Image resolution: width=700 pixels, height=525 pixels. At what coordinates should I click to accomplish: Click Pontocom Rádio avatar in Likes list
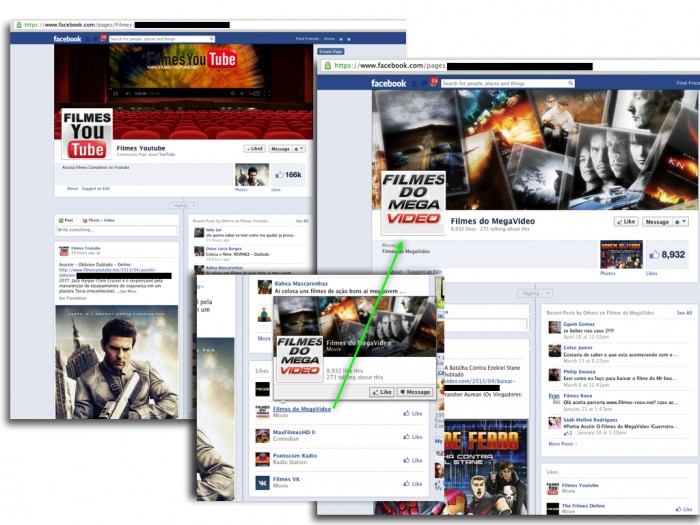point(262,459)
